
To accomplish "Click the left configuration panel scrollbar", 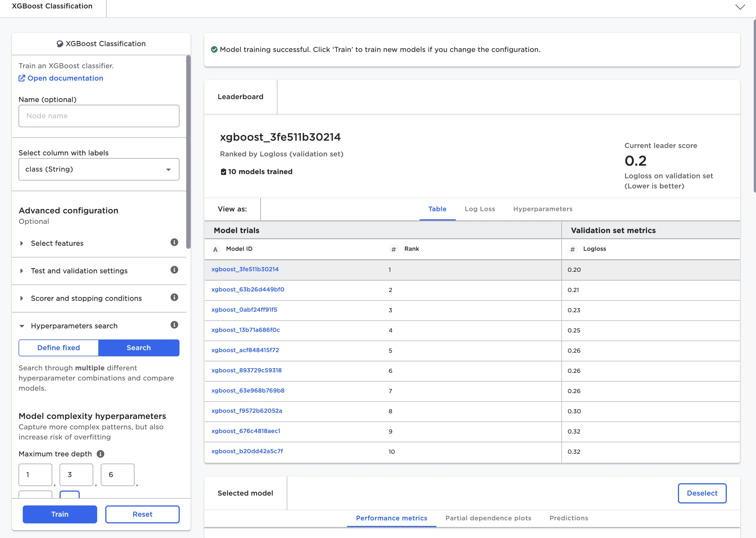I will point(188,152).
